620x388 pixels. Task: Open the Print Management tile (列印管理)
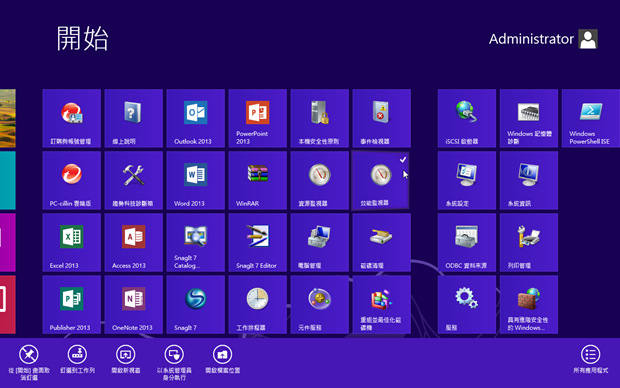(529, 242)
